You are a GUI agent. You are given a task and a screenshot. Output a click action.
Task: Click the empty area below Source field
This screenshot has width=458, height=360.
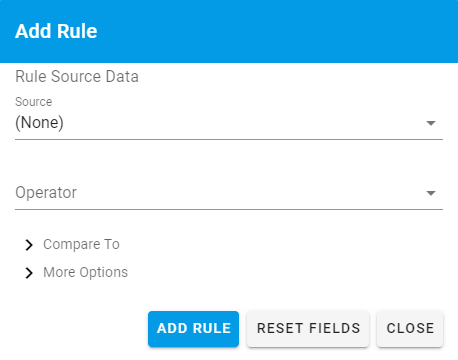click(229, 157)
